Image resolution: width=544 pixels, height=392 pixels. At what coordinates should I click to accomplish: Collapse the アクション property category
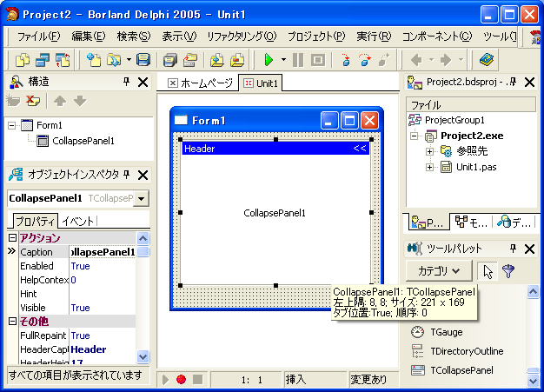pos(12,237)
